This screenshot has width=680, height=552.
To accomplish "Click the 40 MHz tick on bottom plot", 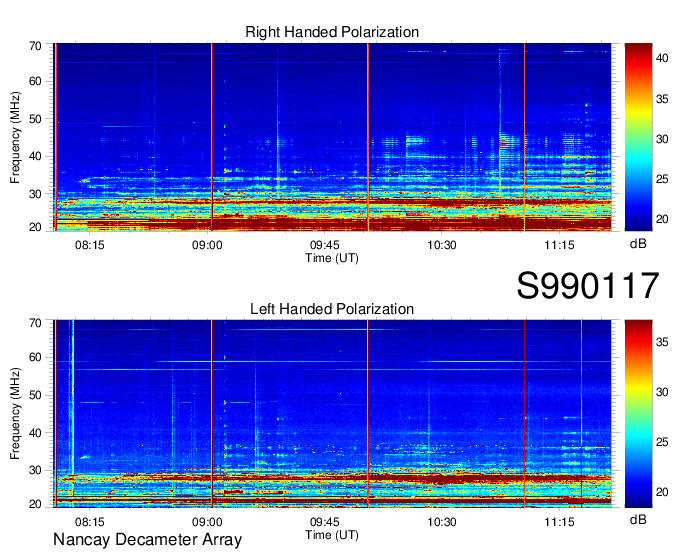I will click(35, 433).
